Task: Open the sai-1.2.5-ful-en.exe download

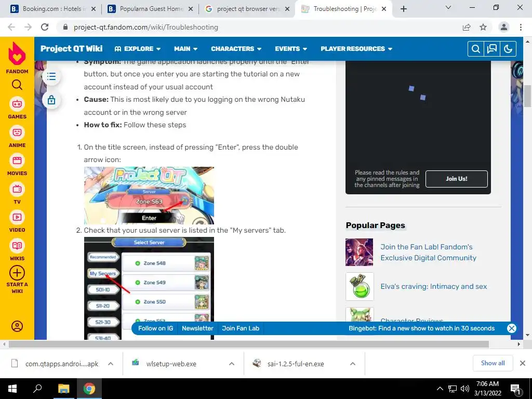Action: (296, 364)
